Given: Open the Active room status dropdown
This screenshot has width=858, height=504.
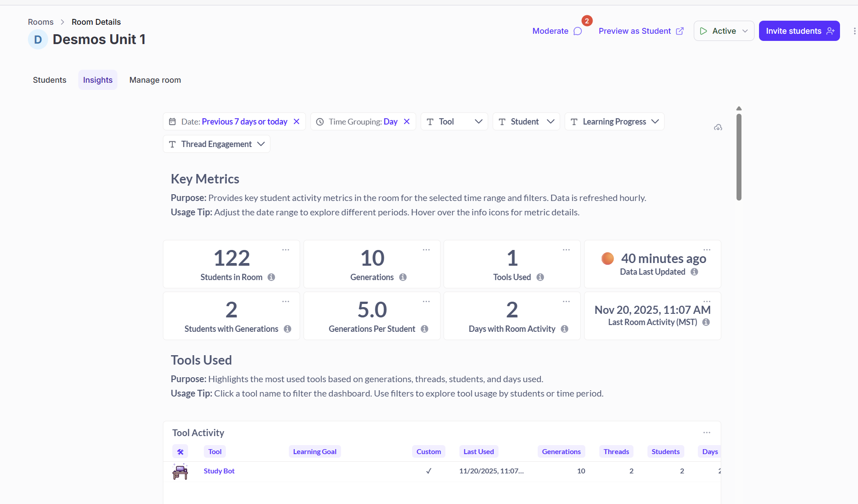Looking at the screenshot, I should point(723,31).
